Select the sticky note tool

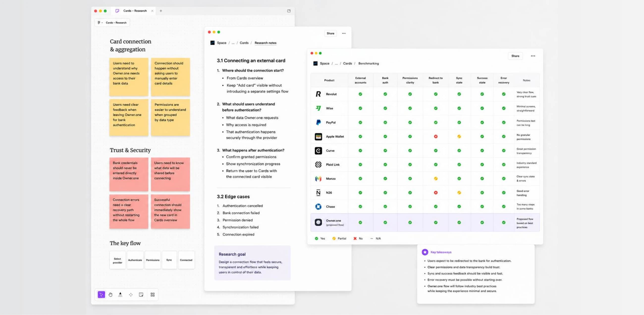point(141,295)
